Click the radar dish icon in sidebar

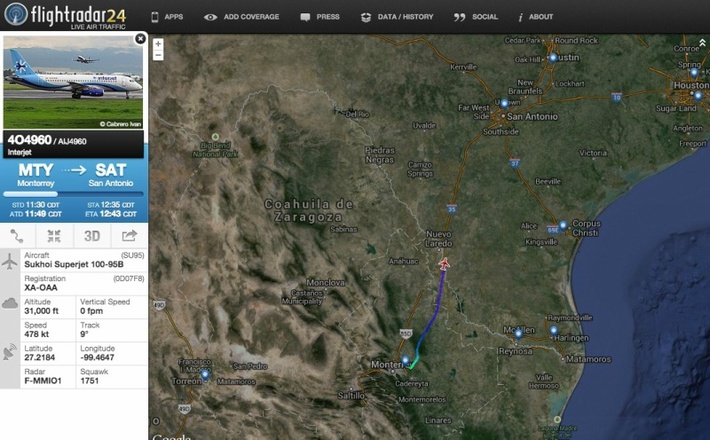[x=10, y=352]
